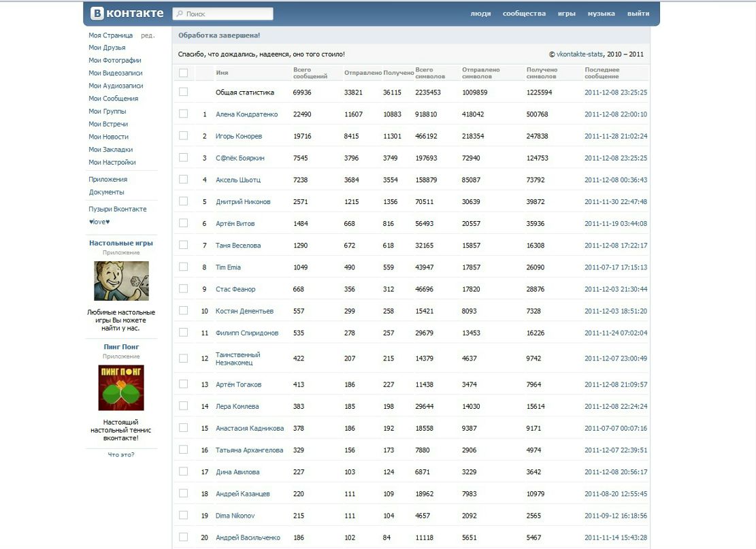Click date 2011-07-17 17:15:13
Image resolution: width=756 pixels, height=549 pixels.
pyautogui.click(x=616, y=267)
